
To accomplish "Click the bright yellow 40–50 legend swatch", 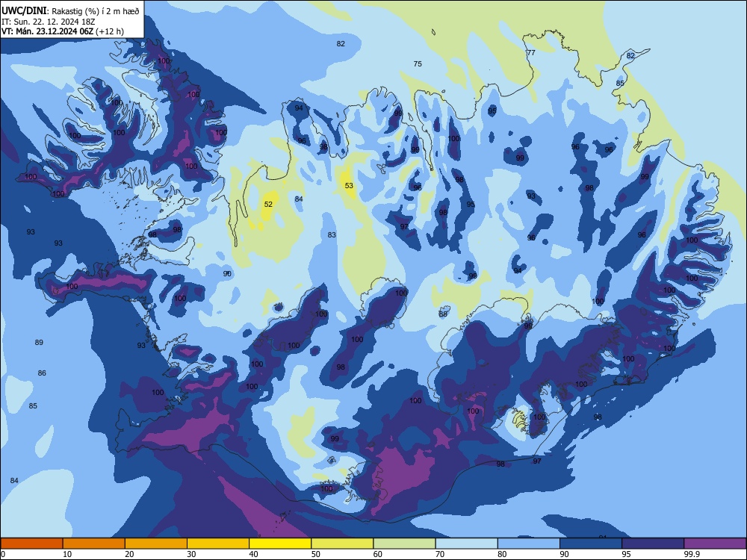I will coord(280,544).
